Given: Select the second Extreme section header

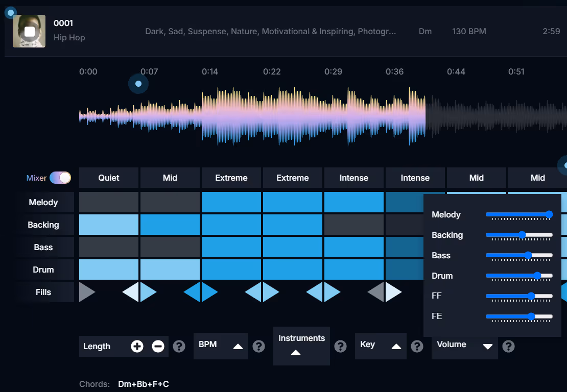Looking at the screenshot, I should tap(293, 178).
